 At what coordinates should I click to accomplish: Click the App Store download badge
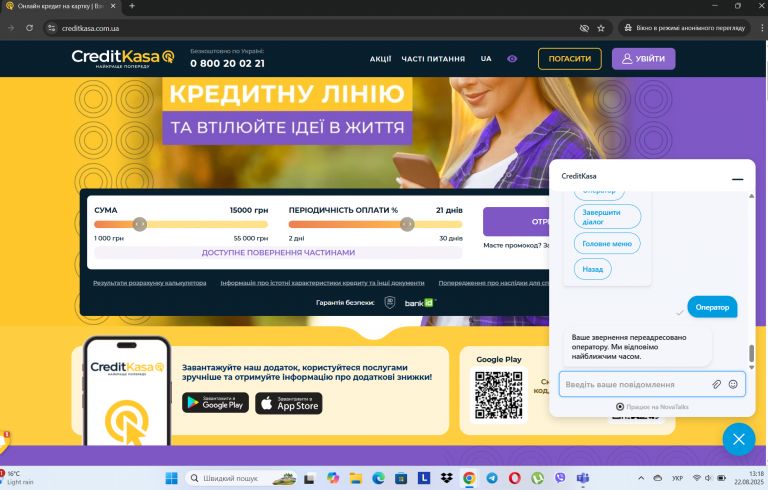point(288,403)
